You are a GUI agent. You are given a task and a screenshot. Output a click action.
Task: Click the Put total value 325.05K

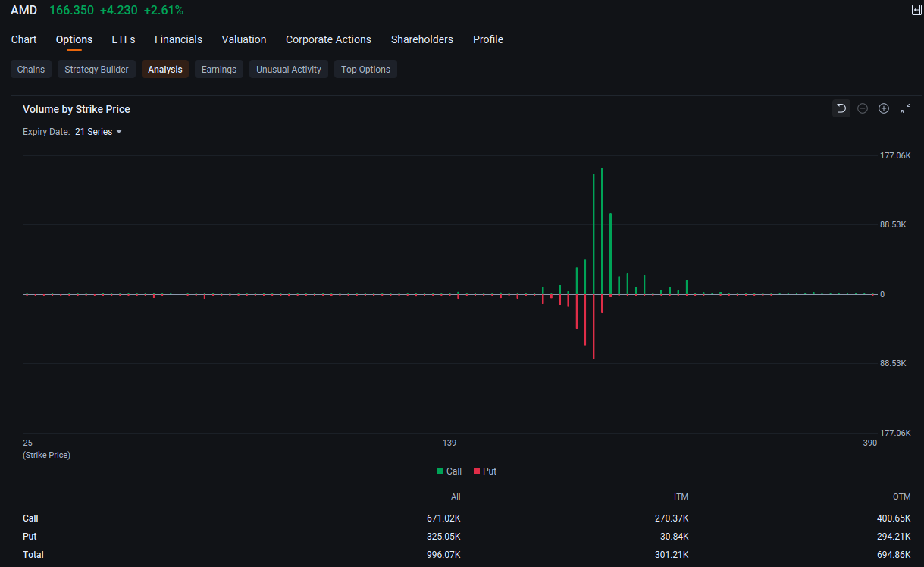coord(443,537)
